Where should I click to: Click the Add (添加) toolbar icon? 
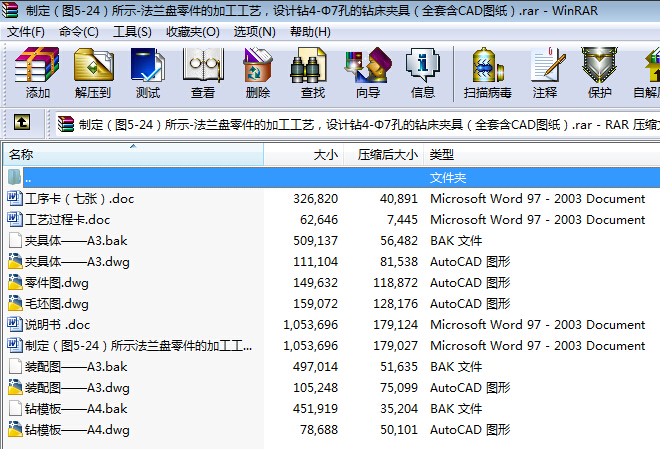tap(37, 65)
